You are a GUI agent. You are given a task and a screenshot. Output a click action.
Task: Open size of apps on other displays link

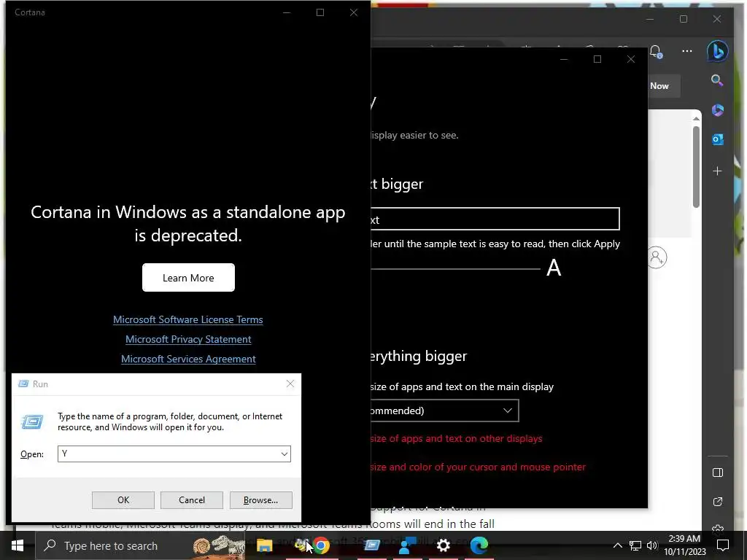[x=457, y=438]
